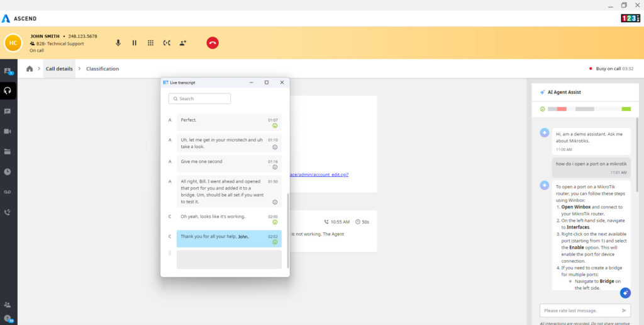Open the voicemail sidebar icon
The image size is (644, 325).
[x=8, y=191]
